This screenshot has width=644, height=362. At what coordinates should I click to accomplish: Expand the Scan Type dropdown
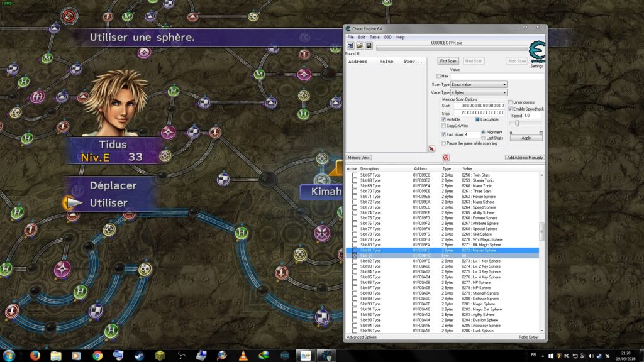[479, 85]
